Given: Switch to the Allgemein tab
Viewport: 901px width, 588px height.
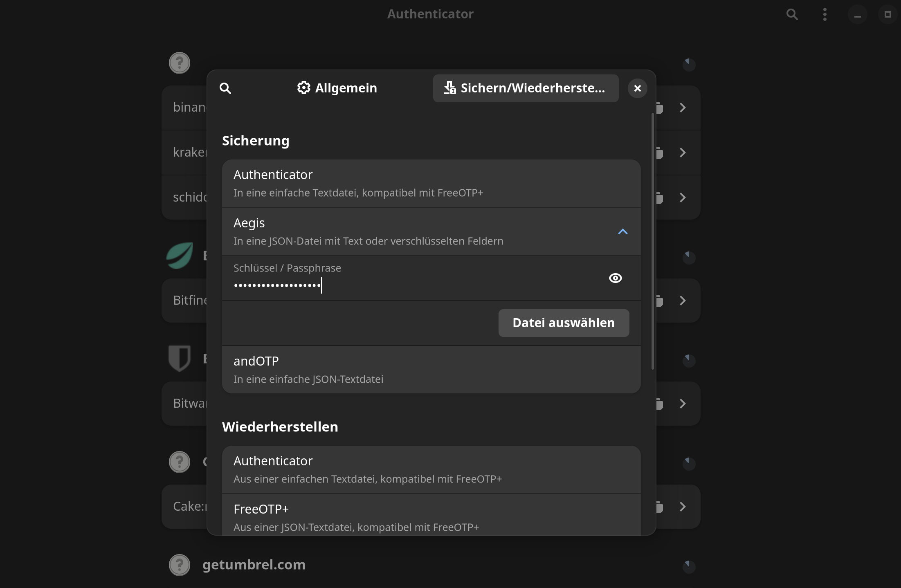Looking at the screenshot, I should point(337,88).
